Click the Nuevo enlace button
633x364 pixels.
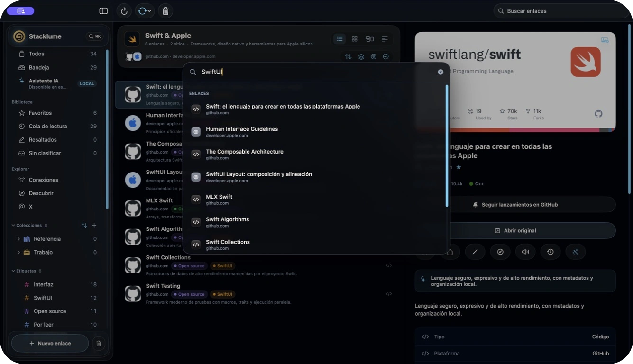point(50,343)
